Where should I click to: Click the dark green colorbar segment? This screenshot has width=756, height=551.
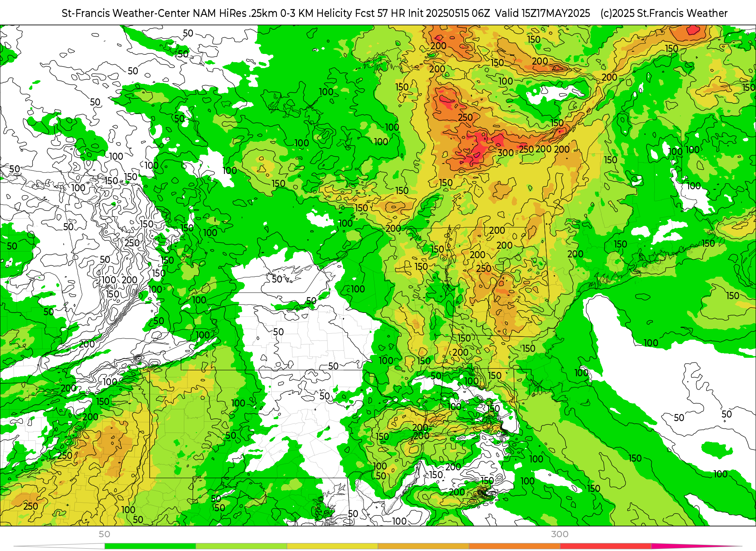[x=150, y=546]
